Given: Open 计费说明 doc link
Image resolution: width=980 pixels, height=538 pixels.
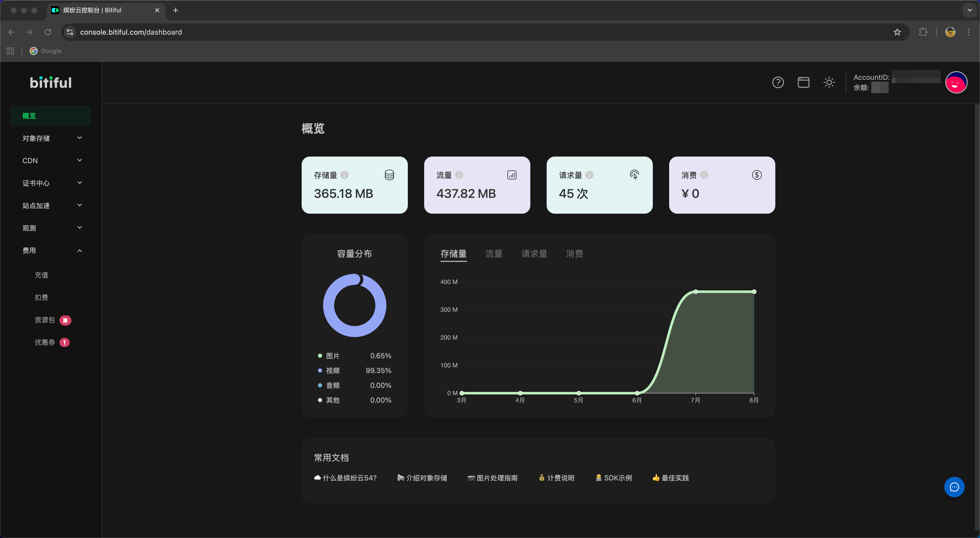Looking at the screenshot, I should pos(557,478).
